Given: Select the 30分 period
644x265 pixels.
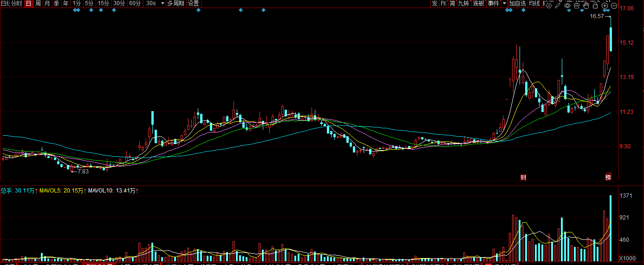Looking at the screenshot, I should coord(119,3).
